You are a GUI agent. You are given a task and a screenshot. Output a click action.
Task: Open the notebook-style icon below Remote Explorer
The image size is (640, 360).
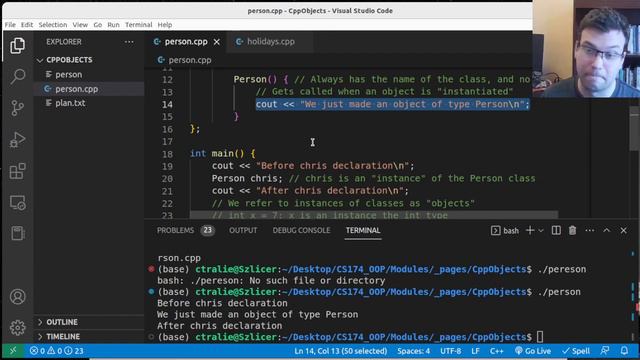(18, 233)
